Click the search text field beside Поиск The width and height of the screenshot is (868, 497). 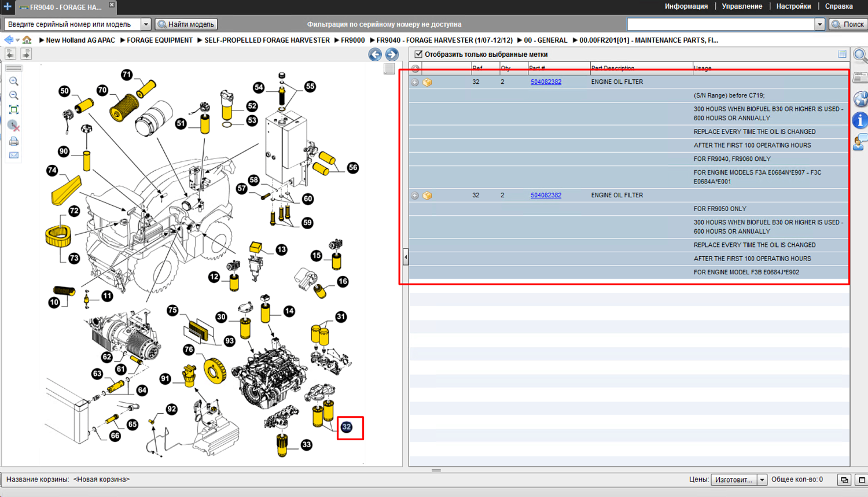pyautogui.click(x=721, y=24)
